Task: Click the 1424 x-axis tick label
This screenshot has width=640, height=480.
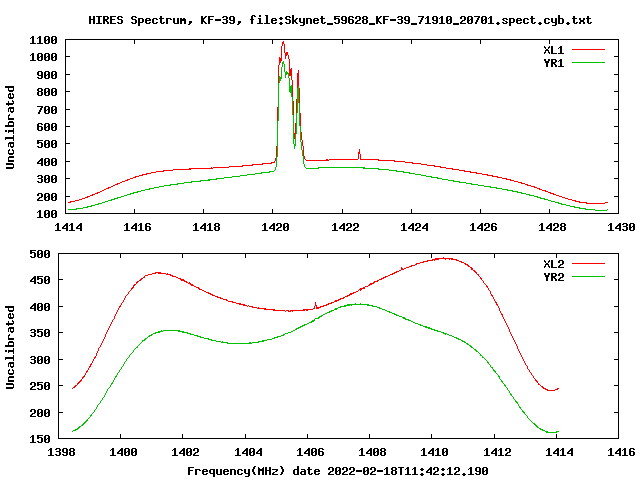Action: 414,227
